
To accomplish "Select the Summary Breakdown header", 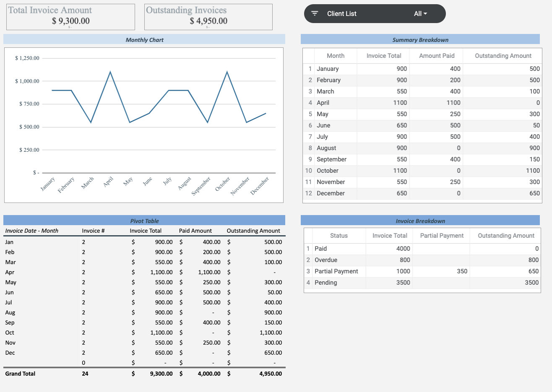I will [x=420, y=39].
